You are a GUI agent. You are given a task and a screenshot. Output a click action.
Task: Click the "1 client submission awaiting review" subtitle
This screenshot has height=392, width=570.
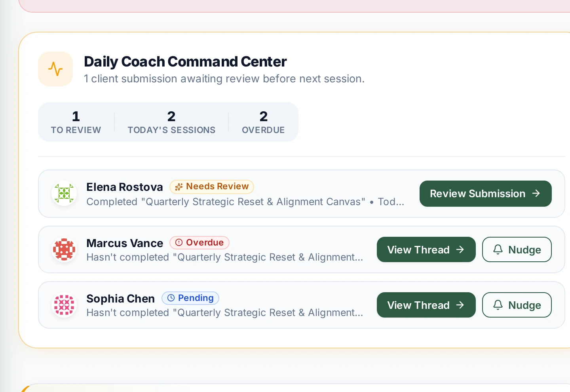224,79
